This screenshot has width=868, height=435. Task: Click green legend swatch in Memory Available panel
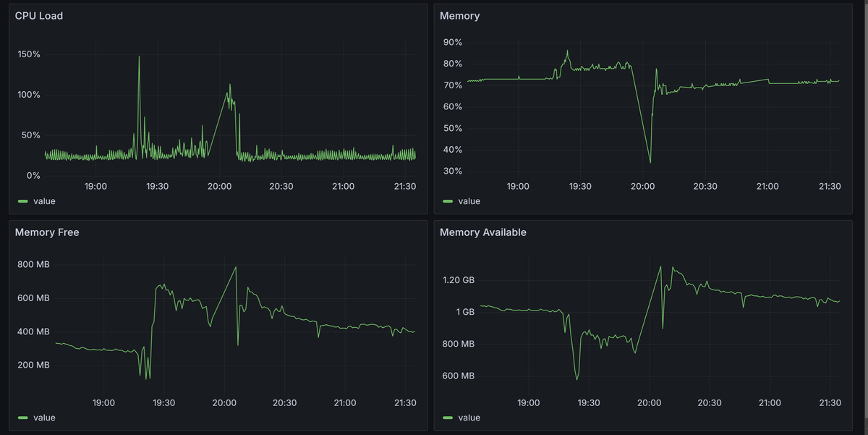click(x=447, y=418)
